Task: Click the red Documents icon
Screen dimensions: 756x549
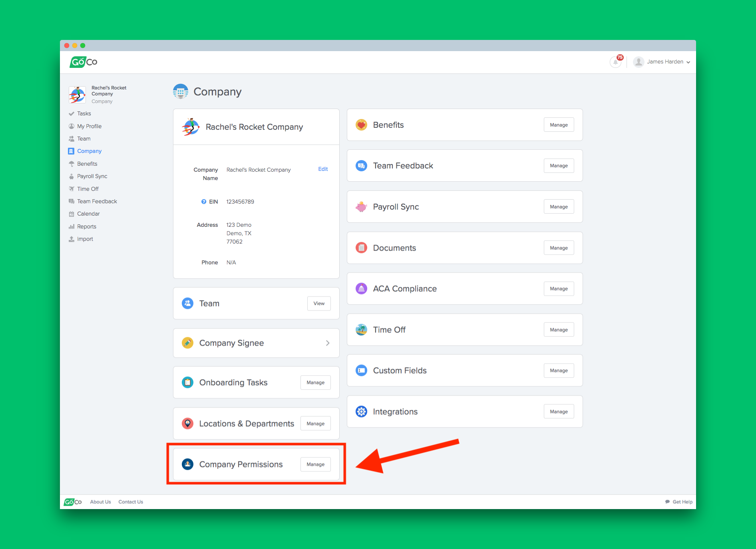Action: pyautogui.click(x=361, y=248)
